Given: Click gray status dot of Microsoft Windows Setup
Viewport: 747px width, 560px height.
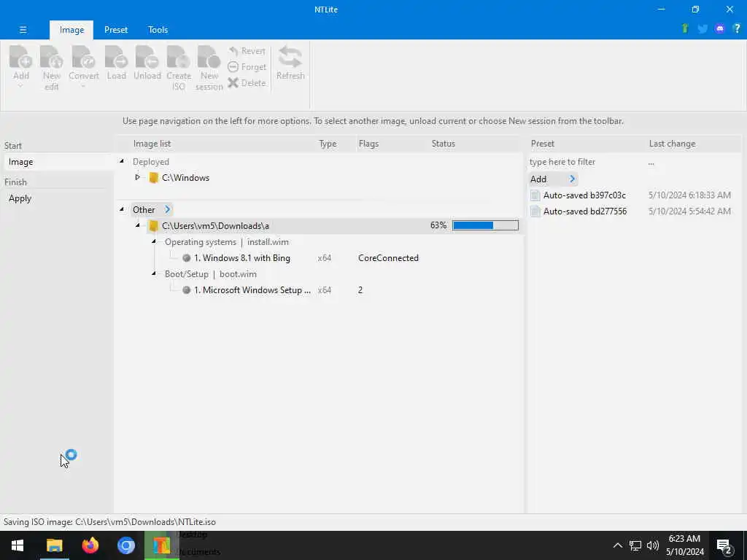Looking at the screenshot, I should coord(186,290).
